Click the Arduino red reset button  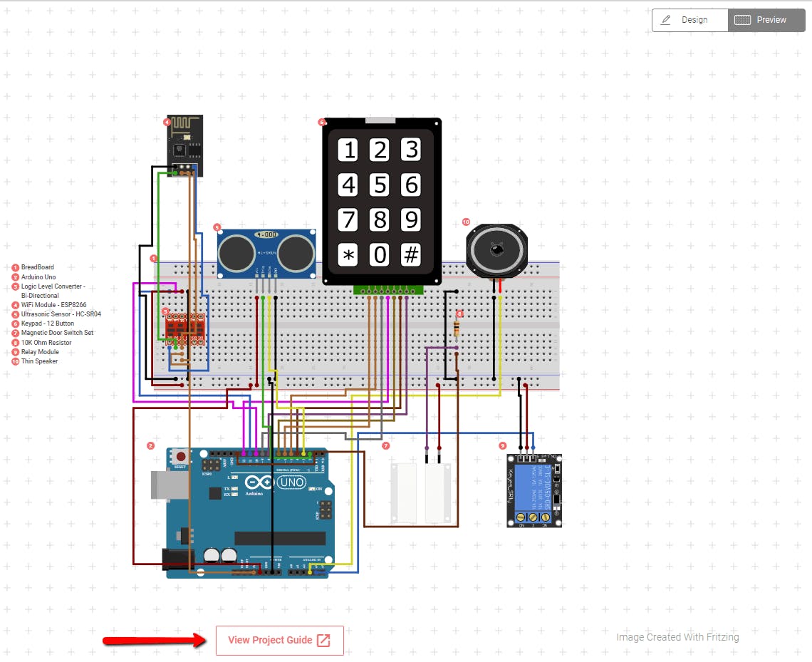coord(181,457)
